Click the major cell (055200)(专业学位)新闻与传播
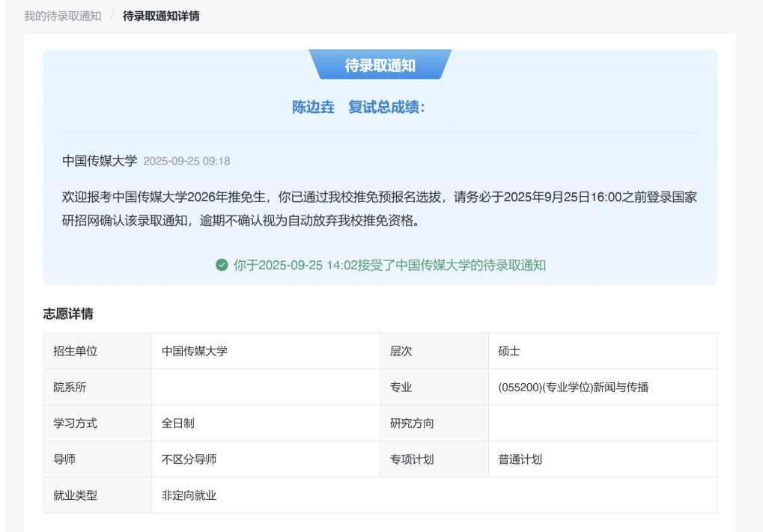 click(573, 387)
